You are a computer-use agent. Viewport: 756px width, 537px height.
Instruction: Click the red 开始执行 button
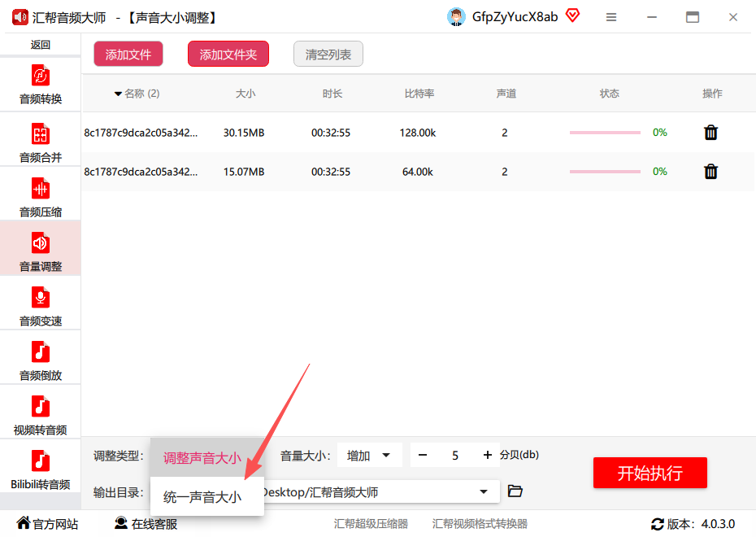[650, 473]
